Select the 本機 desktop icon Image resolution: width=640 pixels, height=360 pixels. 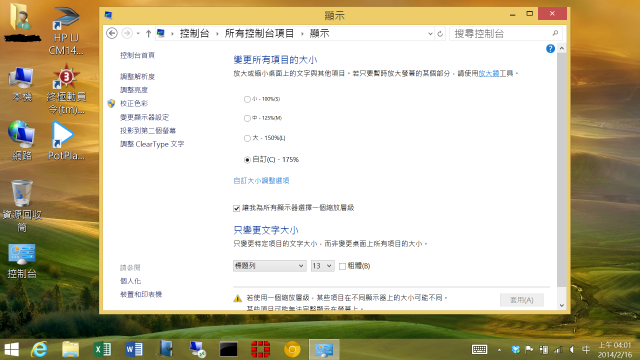click(22, 84)
